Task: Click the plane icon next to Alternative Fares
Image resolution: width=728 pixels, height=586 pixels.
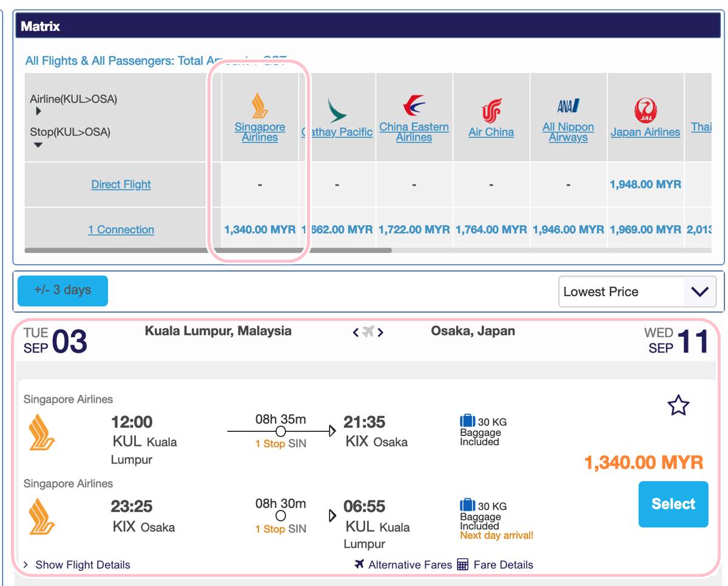Action: 360,564
